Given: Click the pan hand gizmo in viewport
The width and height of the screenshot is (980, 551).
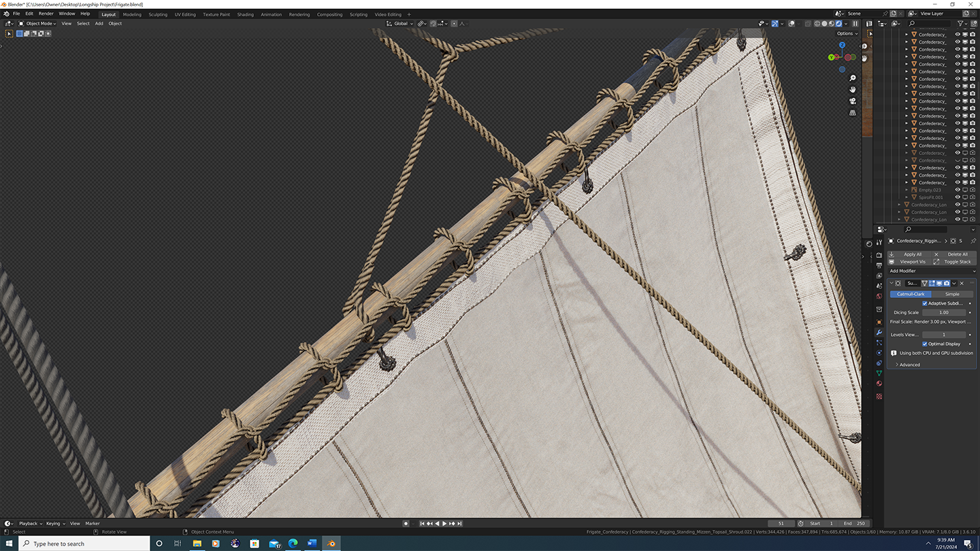Looking at the screenshot, I should (x=853, y=90).
